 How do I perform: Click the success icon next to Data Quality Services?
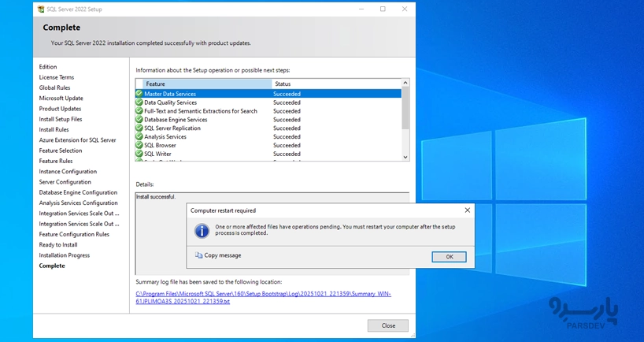click(x=139, y=102)
